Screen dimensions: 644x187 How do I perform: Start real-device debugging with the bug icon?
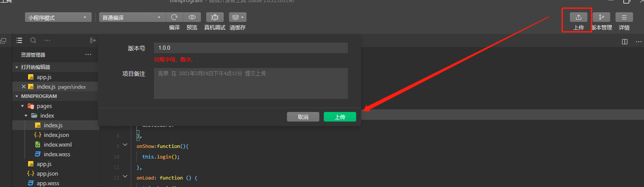(215, 18)
